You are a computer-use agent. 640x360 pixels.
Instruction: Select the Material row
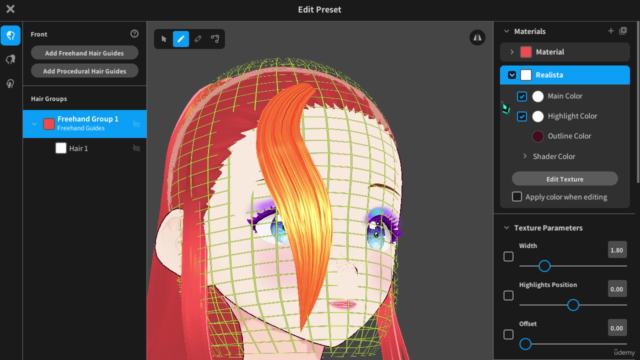[x=565, y=52]
